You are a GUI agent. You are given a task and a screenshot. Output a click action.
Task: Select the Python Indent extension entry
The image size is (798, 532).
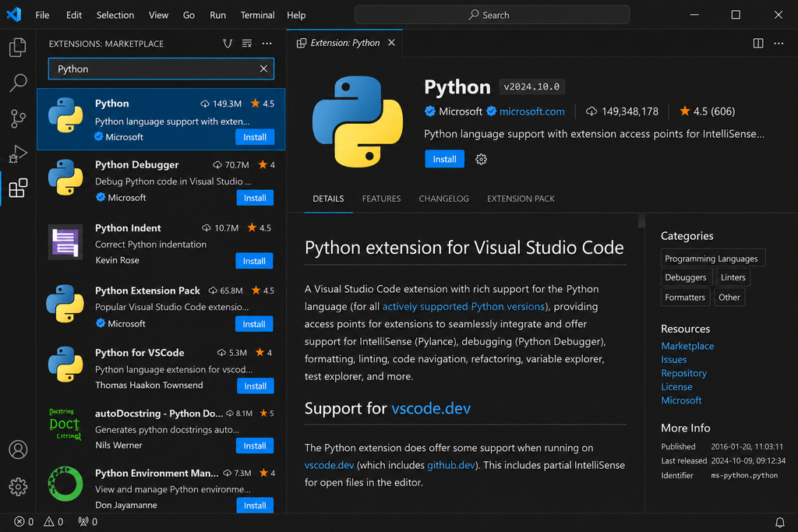pos(161,244)
